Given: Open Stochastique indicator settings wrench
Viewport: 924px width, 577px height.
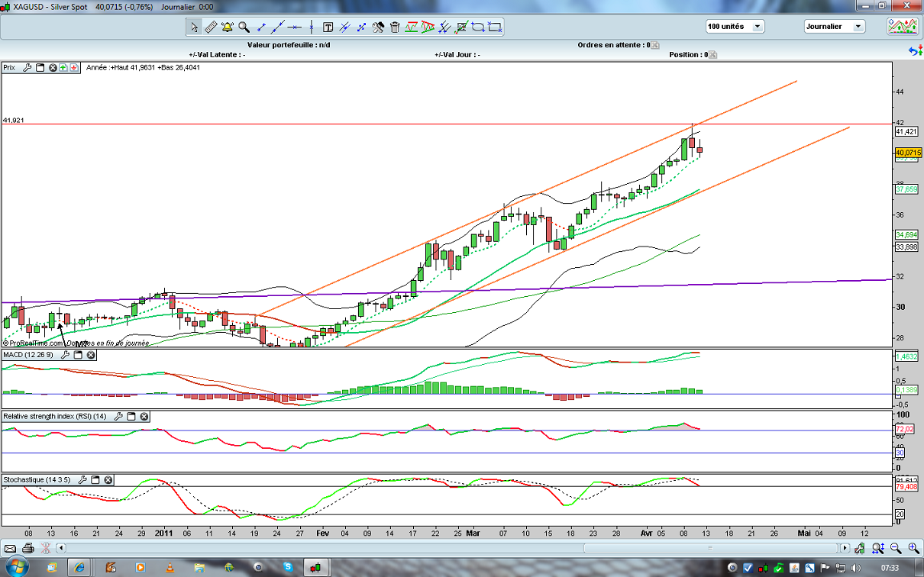Looking at the screenshot, I should (x=82, y=480).
